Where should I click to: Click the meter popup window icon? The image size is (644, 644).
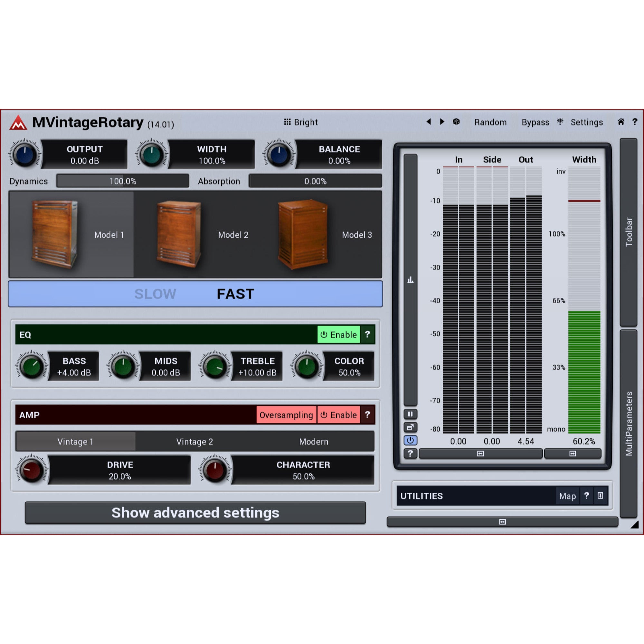coord(410,427)
